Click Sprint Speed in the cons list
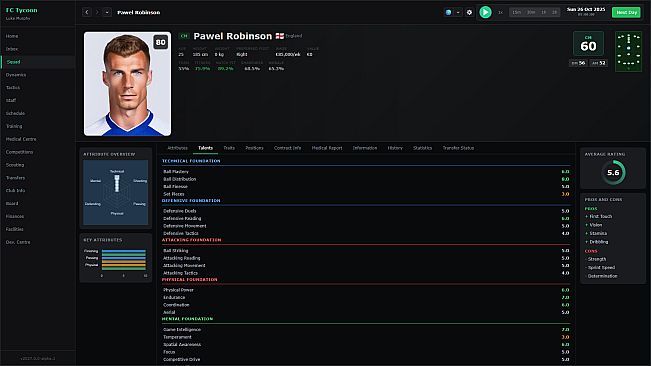 point(601,268)
